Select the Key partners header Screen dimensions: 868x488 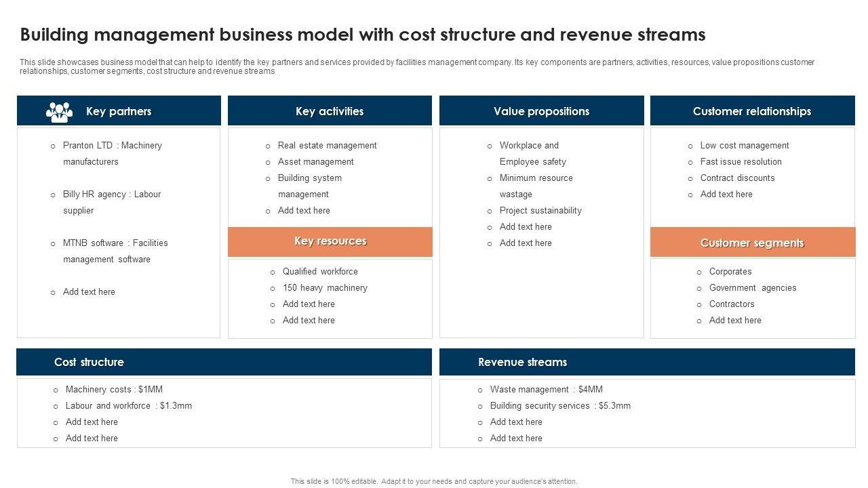[x=119, y=111]
